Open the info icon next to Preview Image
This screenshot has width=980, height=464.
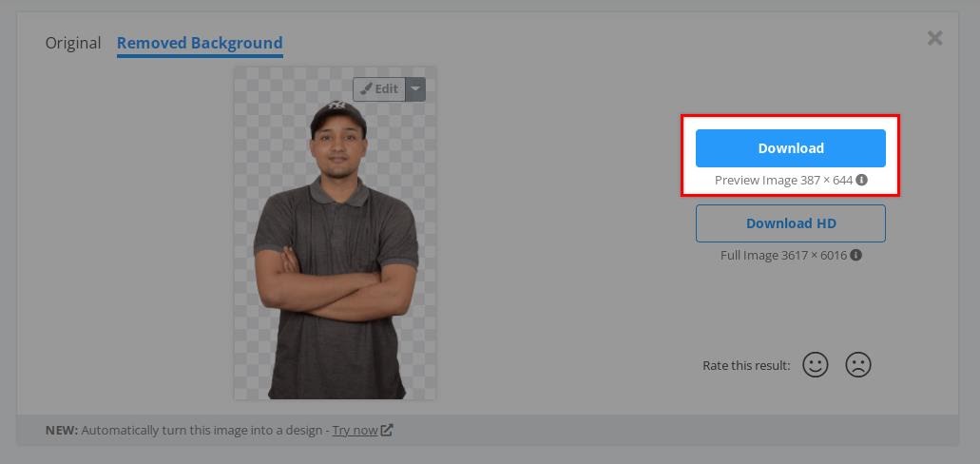tap(862, 180)
